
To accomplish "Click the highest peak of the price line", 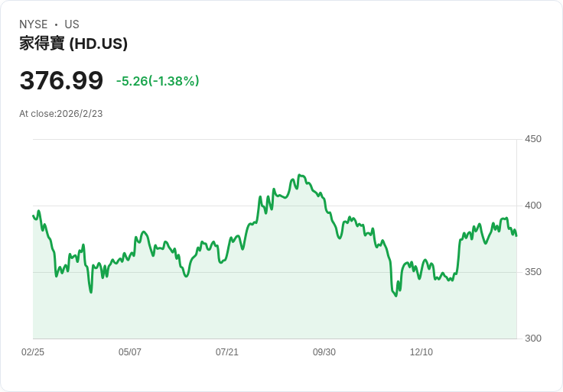I will pos(299,175).
